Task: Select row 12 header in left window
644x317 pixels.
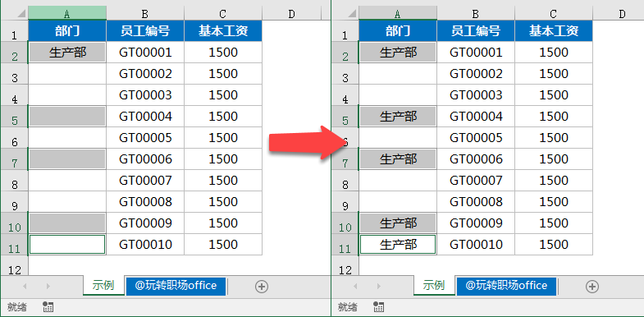Action: [x=14, y=265]
